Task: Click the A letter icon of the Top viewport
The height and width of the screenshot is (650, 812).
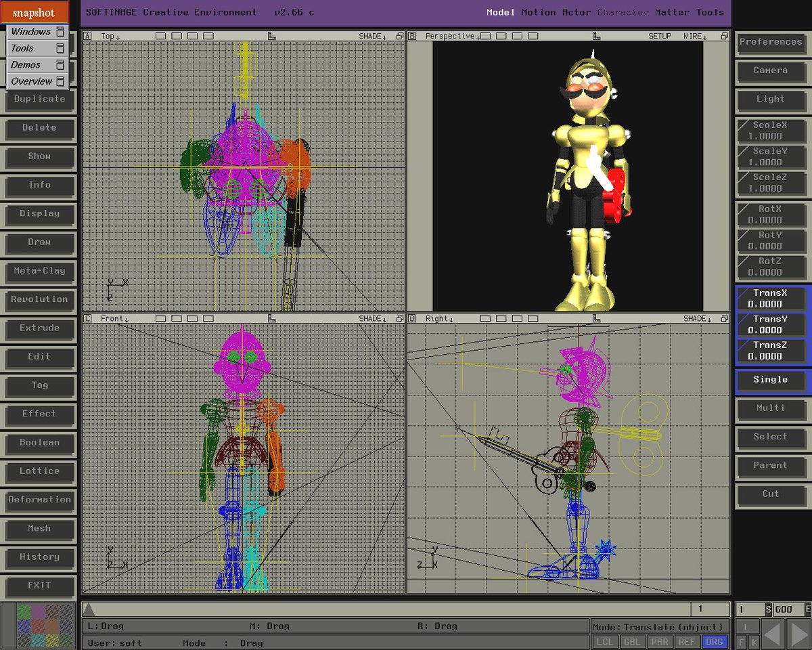Action: click(87, 36)
